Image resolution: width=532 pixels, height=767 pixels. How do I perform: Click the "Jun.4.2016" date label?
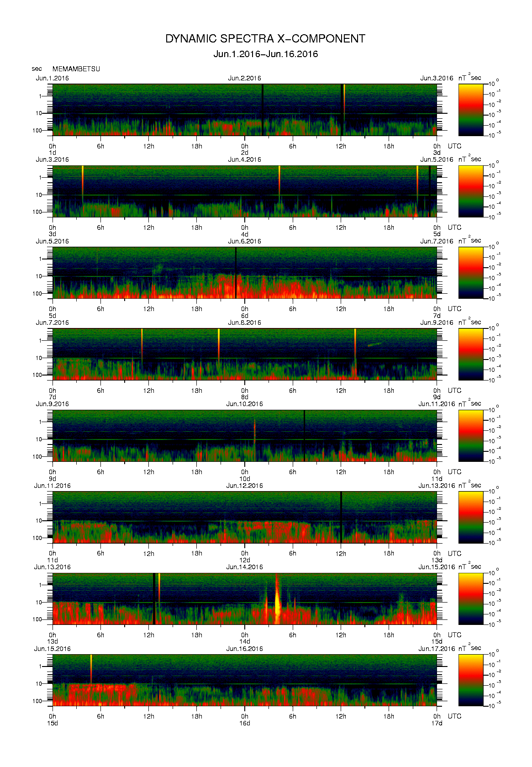coord(245,159)
